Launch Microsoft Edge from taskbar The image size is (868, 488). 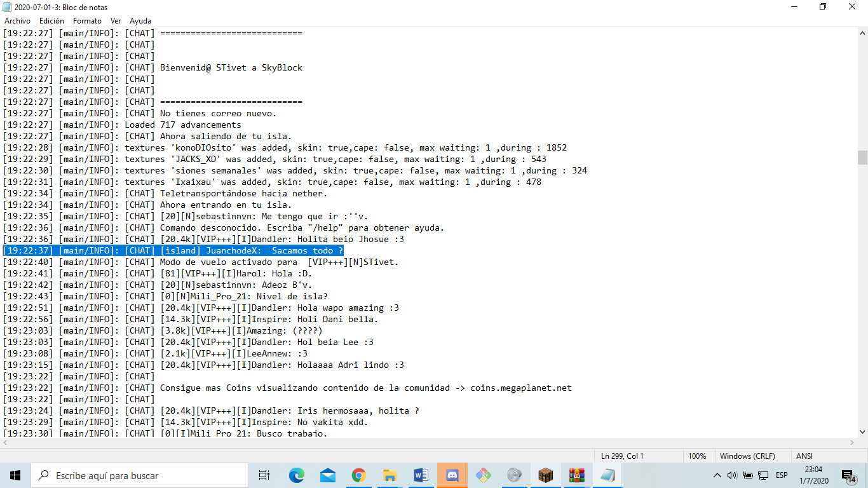point(297,475)
